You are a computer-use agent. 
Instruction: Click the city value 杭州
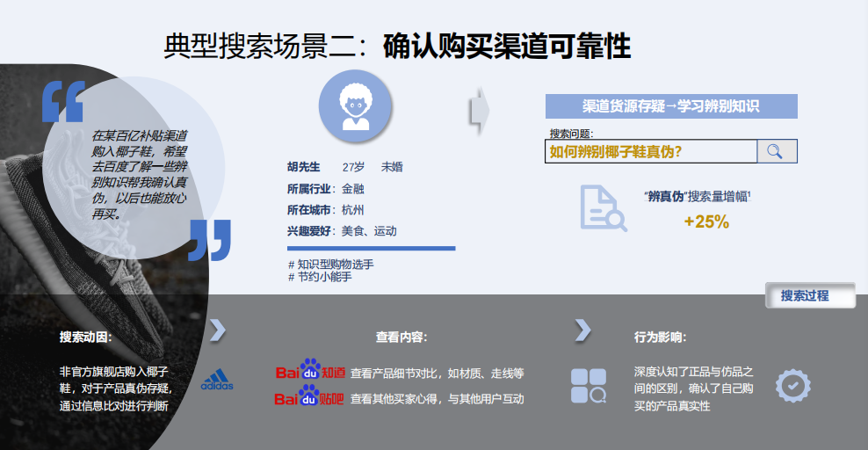click(x=353, y=210)
